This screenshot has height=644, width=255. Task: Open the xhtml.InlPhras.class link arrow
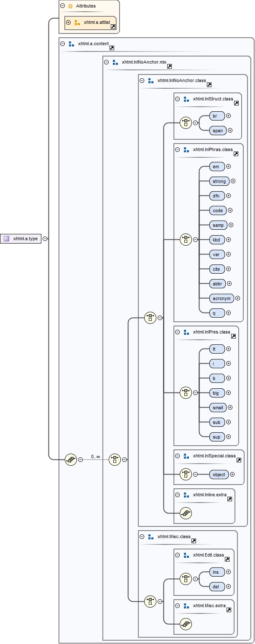coord(236,154)
